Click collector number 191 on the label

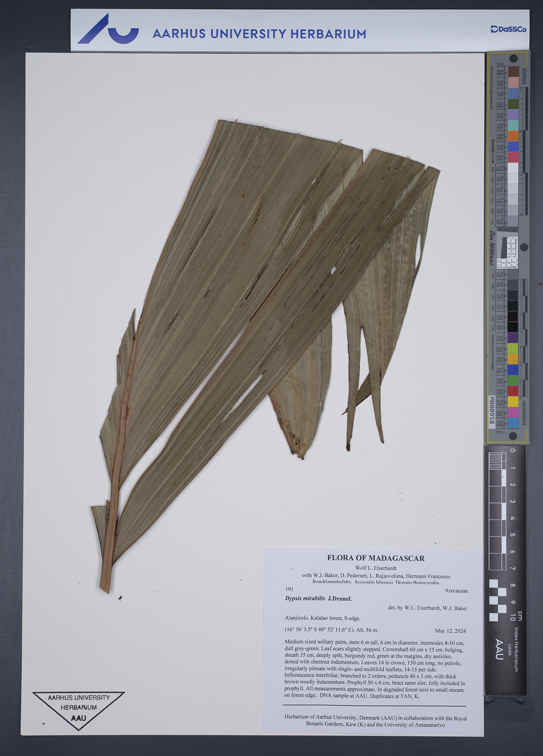(x=289, y=589)
